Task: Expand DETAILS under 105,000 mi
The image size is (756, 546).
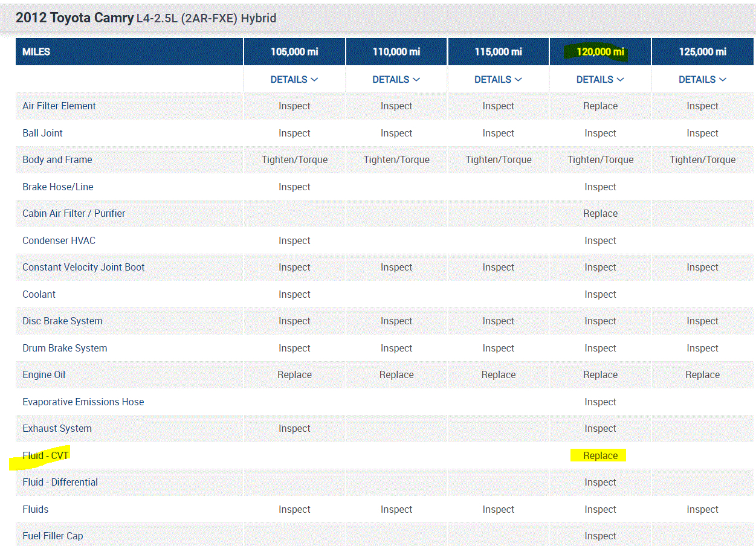Action: pos(294,79)
